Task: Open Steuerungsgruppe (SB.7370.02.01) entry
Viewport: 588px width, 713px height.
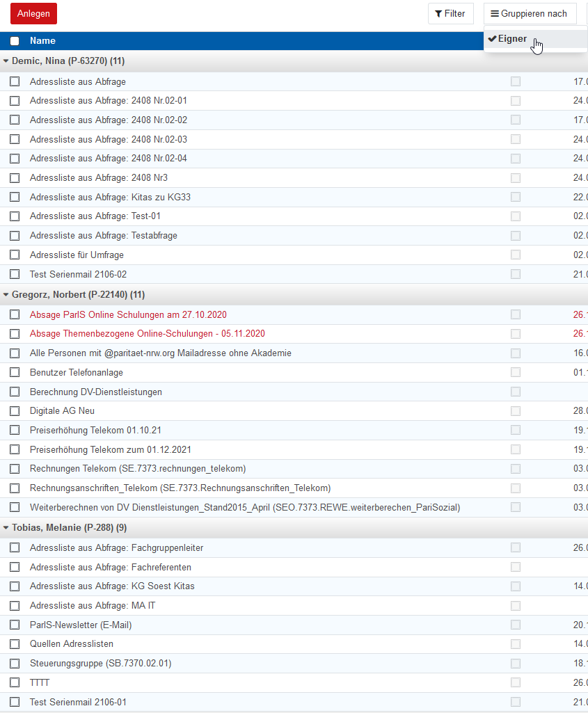Action: [100, 664]
